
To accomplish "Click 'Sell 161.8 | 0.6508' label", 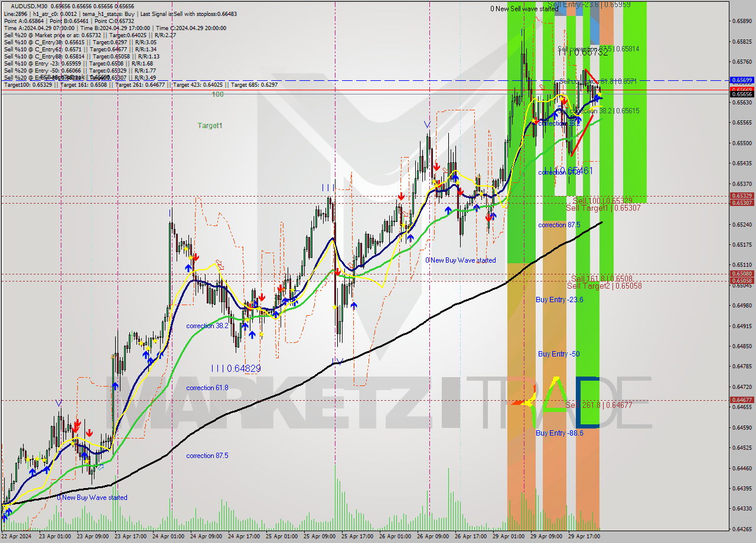I will point(601,278).
